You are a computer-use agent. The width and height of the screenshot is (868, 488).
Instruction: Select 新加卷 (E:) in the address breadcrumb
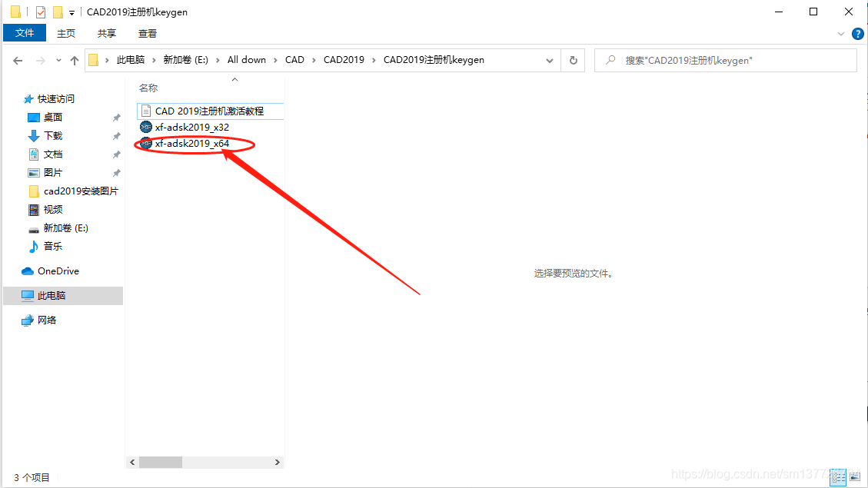[x=185, y=60]
